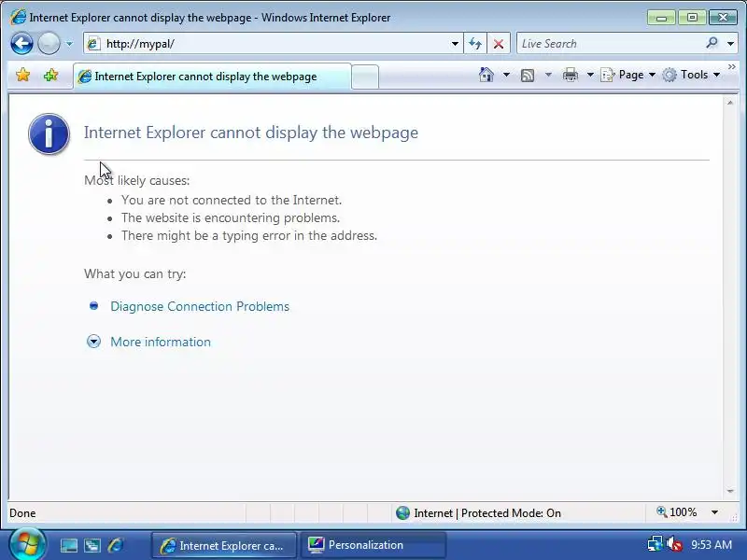Click the network connection tray icon
This screenshot has width=747, height=560.
655,544
